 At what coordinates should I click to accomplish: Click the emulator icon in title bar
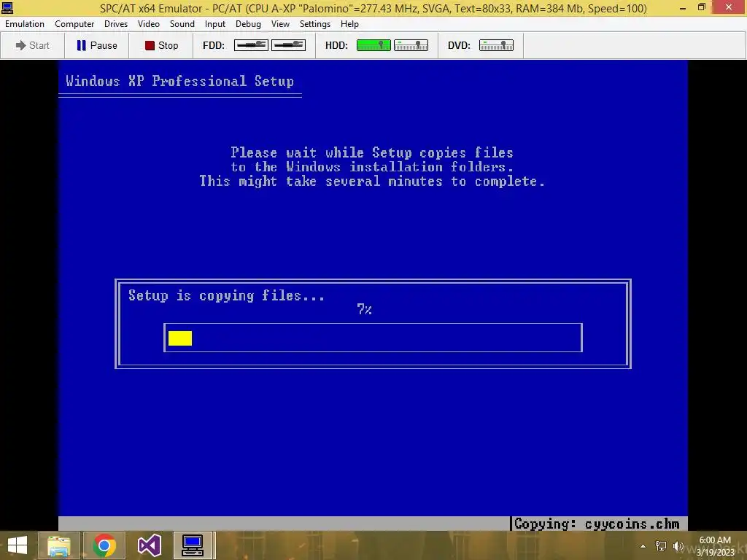click(7, 7)
